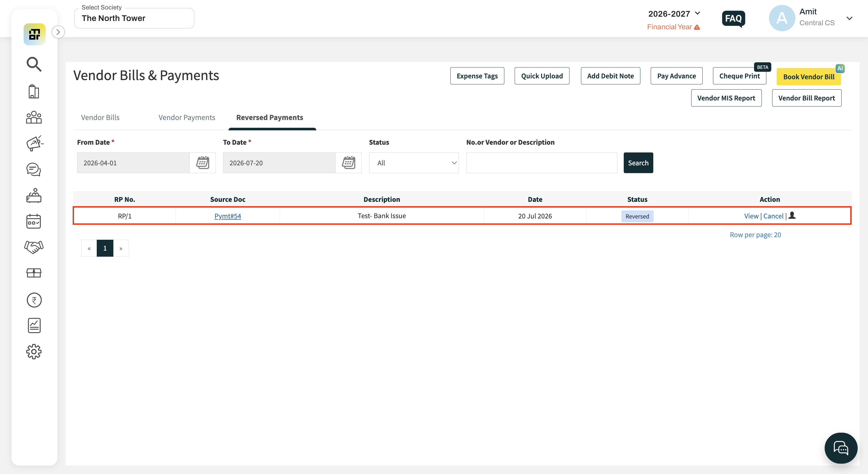868x474 pixels.
Task: Switch to the Vendor Payments tab
Action: pos(187,117)
